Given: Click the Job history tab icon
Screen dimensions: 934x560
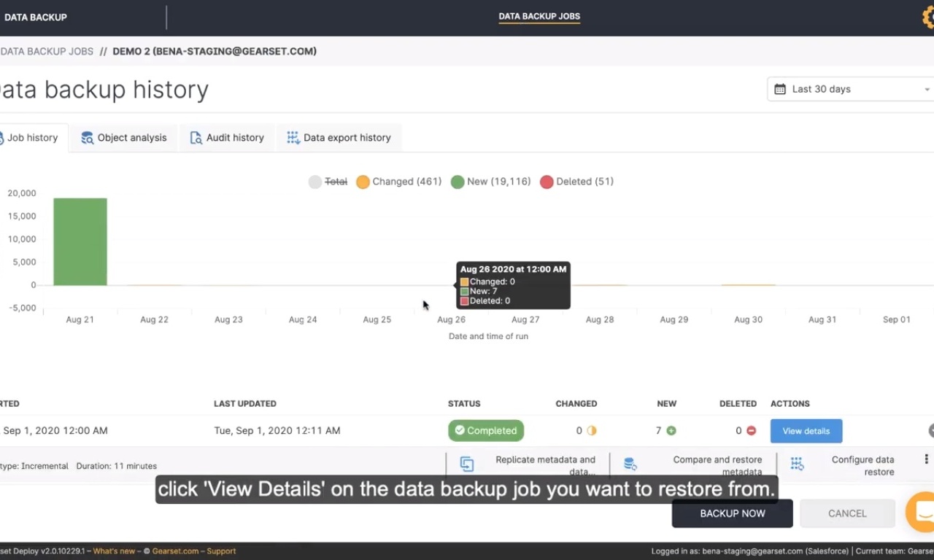Looking at the screenshot, I should [1, 138].
